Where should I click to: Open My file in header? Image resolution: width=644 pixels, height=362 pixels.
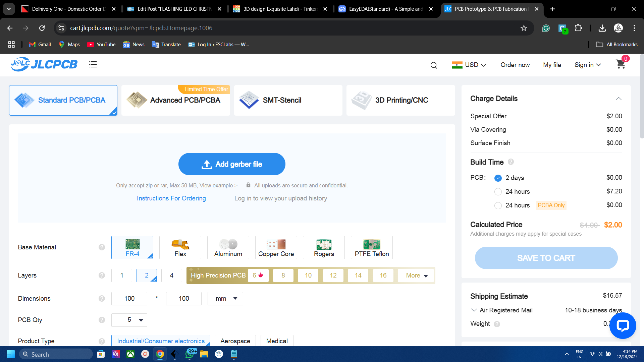(x=552, y=65)
